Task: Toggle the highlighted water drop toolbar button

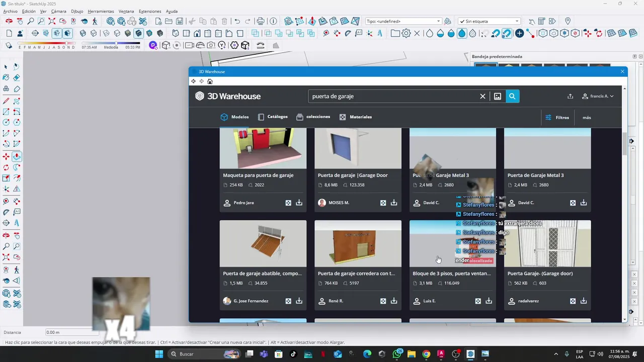Action: [x=462, y=33]
